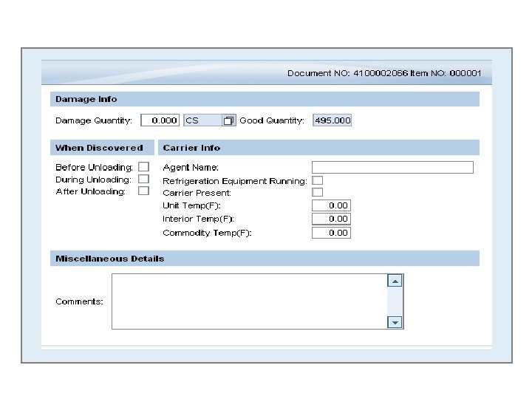Screen dimensions: 532x399
Task: Enable Refrigeration Equipment Running checkbox
Action: 317,180
